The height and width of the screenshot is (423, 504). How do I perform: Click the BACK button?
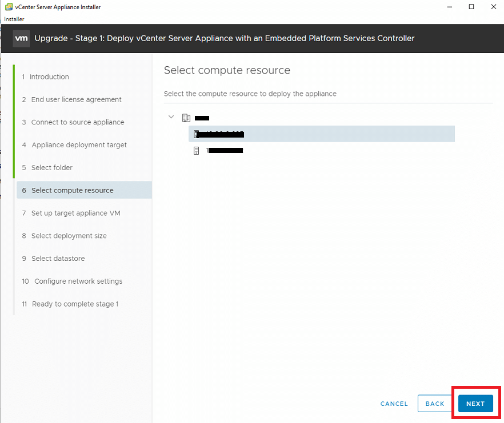click(435, 404)
